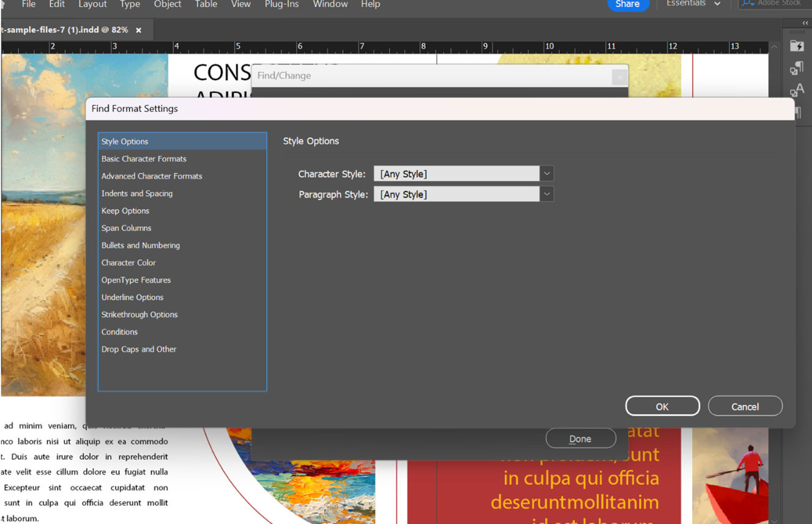
Task: Select Character Color category
Action: 182,262
